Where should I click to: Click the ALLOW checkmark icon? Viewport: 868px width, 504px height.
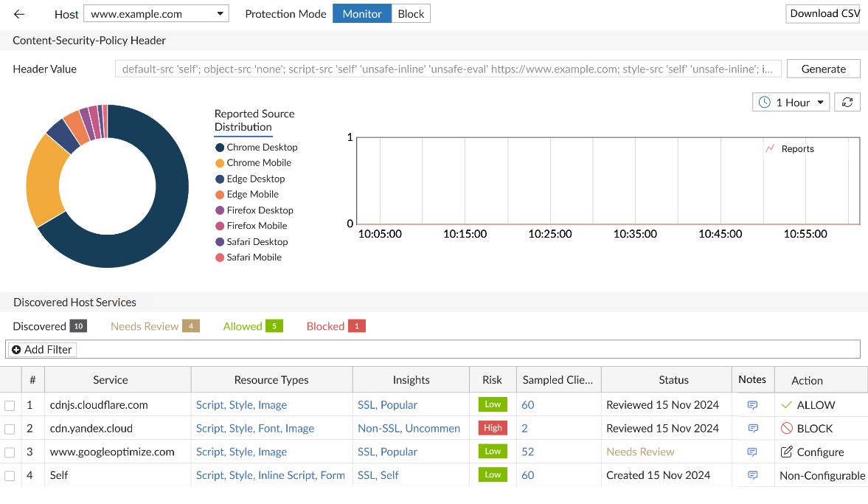[x=786, y=405]
